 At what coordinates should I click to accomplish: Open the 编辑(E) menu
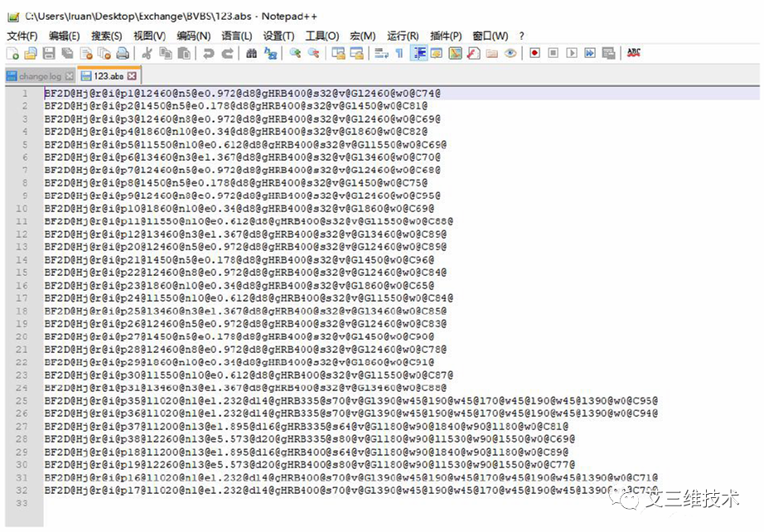[x=65, y=36]
